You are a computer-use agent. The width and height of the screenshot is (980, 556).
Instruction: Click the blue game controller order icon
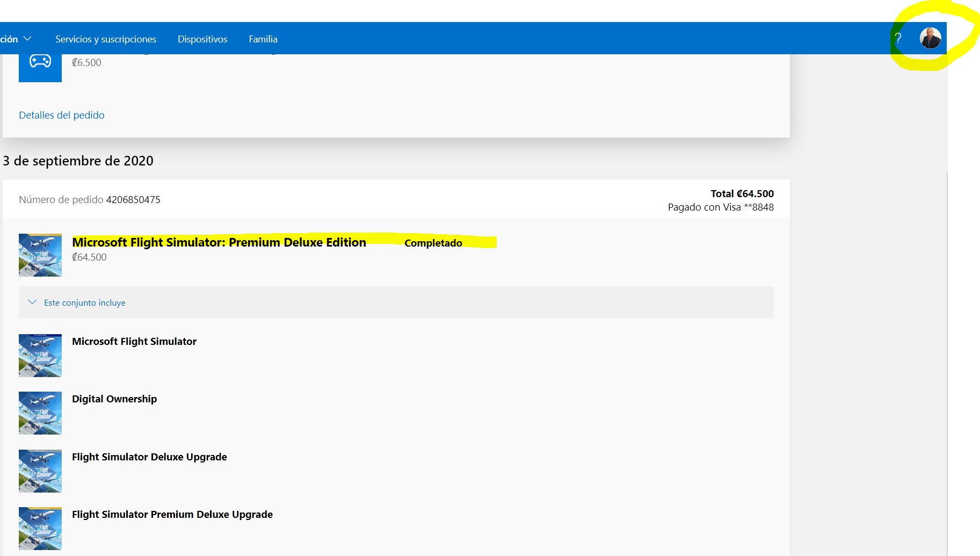pyautogui.click(x=40, y=67)
